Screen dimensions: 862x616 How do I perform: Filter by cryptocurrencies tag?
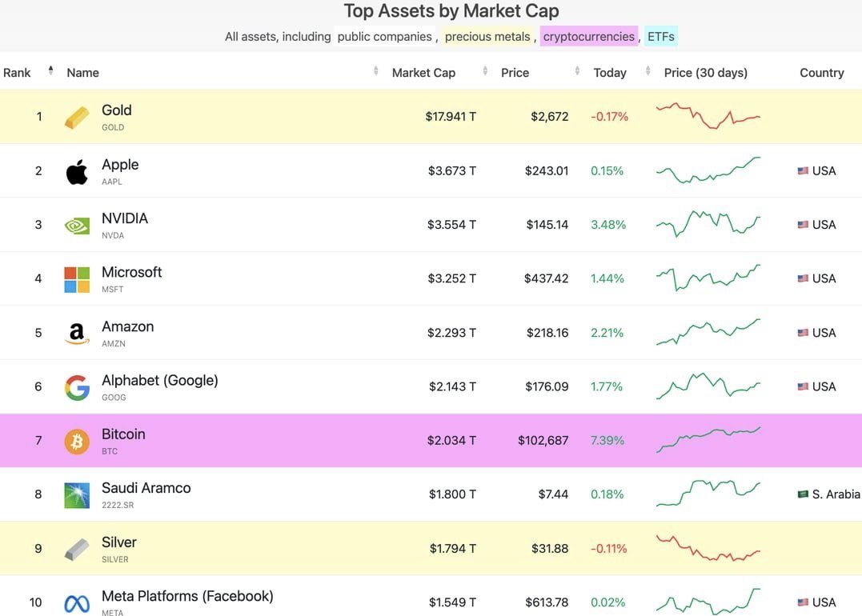[589, 36]
